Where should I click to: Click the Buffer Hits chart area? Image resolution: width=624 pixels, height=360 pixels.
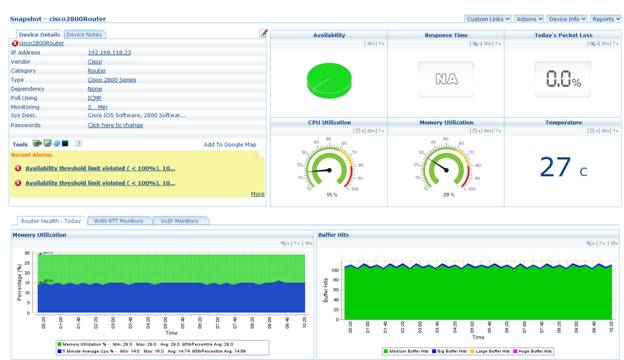478,291
